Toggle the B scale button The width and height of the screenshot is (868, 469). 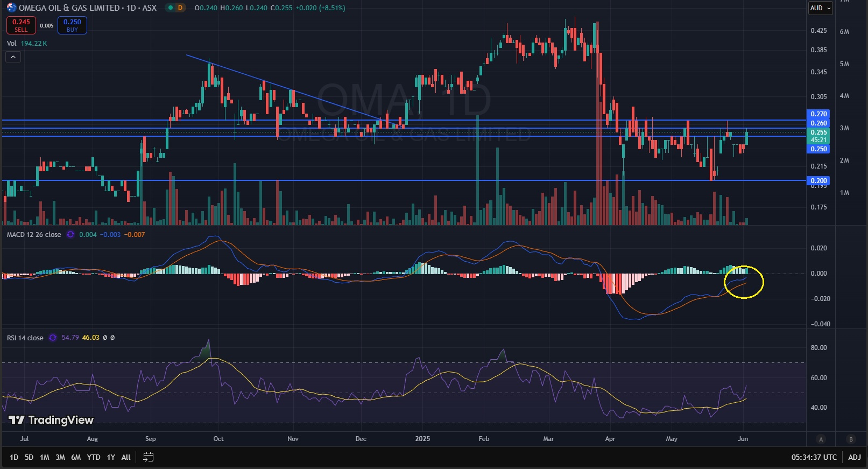[851, 439]
